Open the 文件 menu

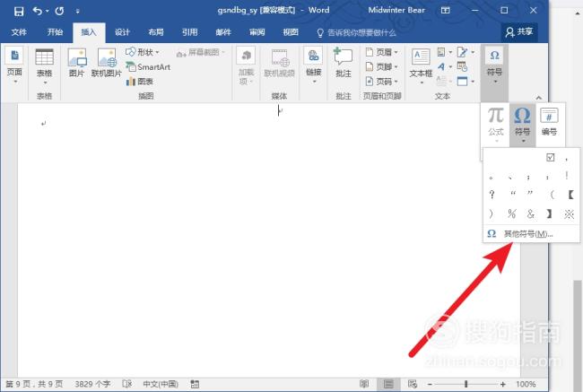point(19,32)
